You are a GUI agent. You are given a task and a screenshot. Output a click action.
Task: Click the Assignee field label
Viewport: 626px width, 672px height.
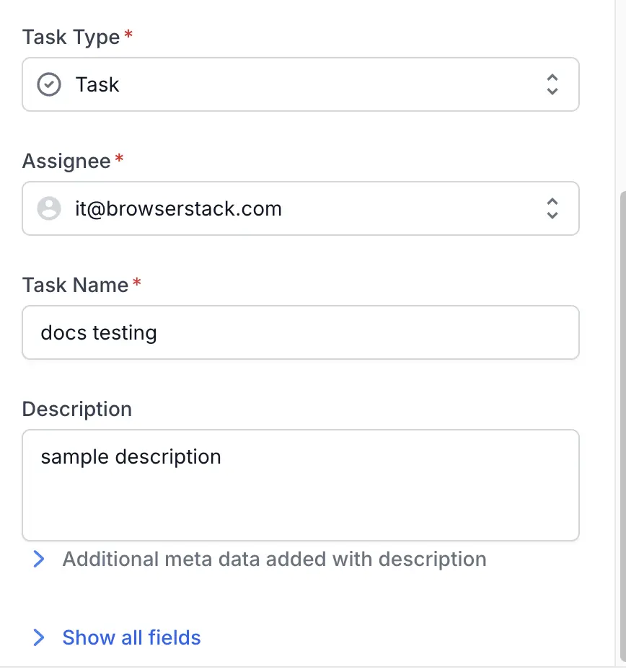pos(66,161)
